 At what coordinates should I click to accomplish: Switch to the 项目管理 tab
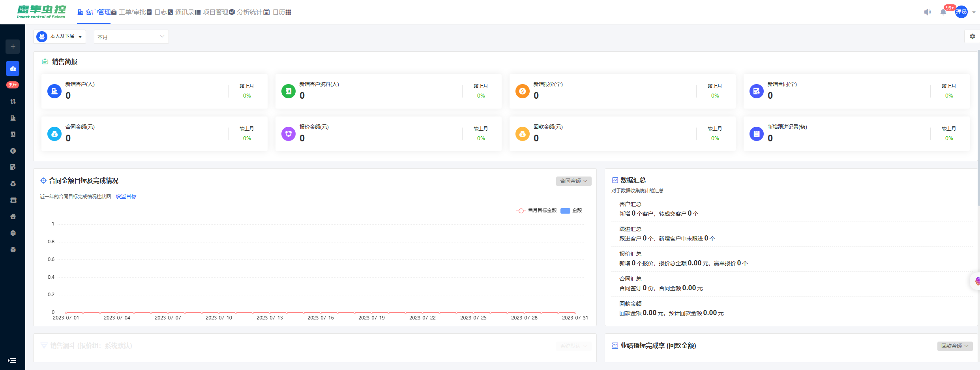coord(212,12)
